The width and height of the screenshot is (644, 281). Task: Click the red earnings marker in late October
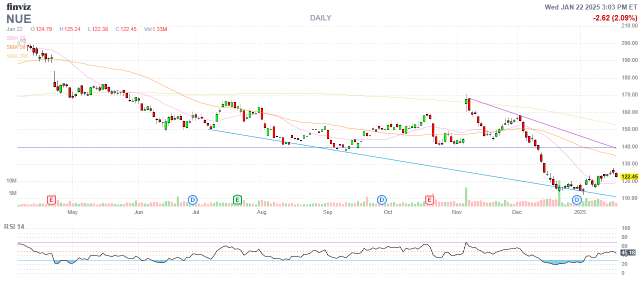click(x=429, y=200)
